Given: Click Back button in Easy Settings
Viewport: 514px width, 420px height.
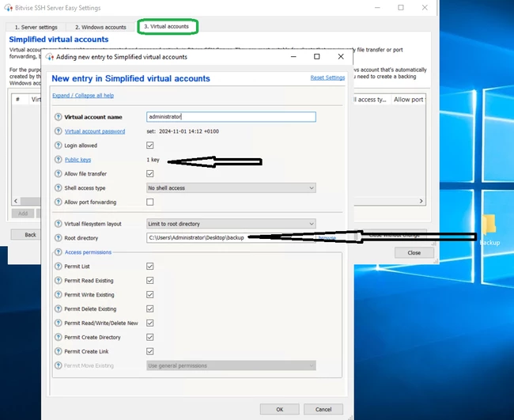Looking at the screenshot, I should (x=25, y=235).
